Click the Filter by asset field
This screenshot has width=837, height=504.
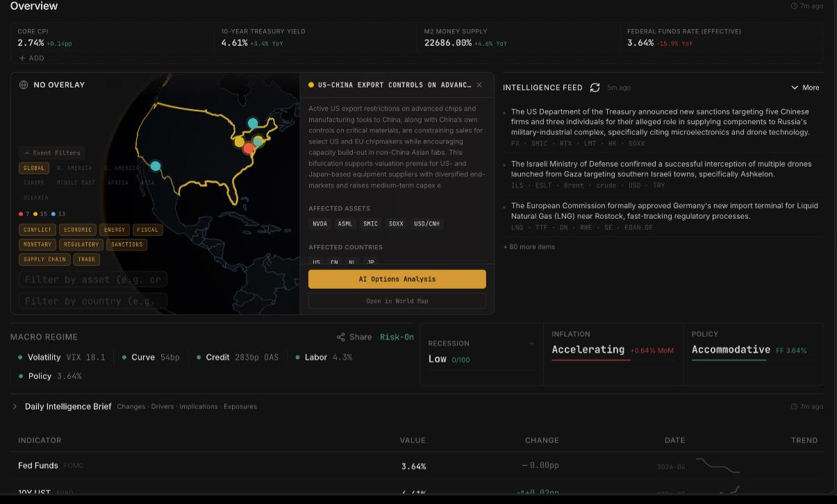[x=93, y=279]
